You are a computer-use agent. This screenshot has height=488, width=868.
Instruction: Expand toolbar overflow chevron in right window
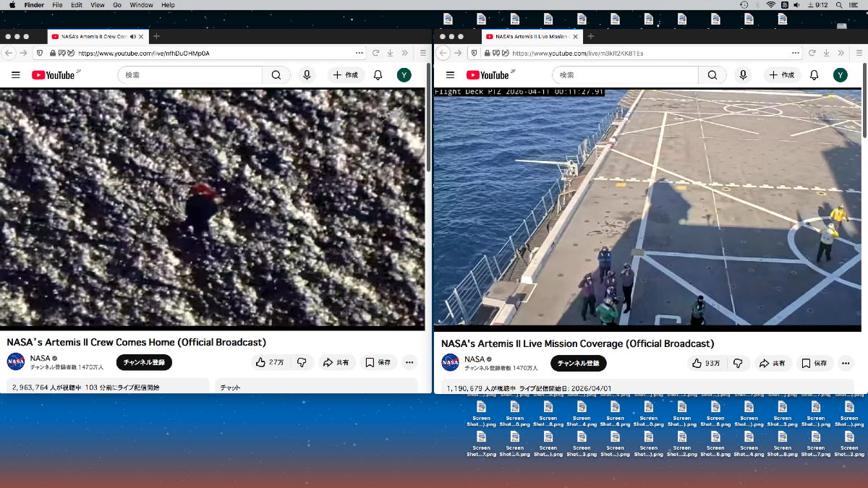(x=840, y=53)
